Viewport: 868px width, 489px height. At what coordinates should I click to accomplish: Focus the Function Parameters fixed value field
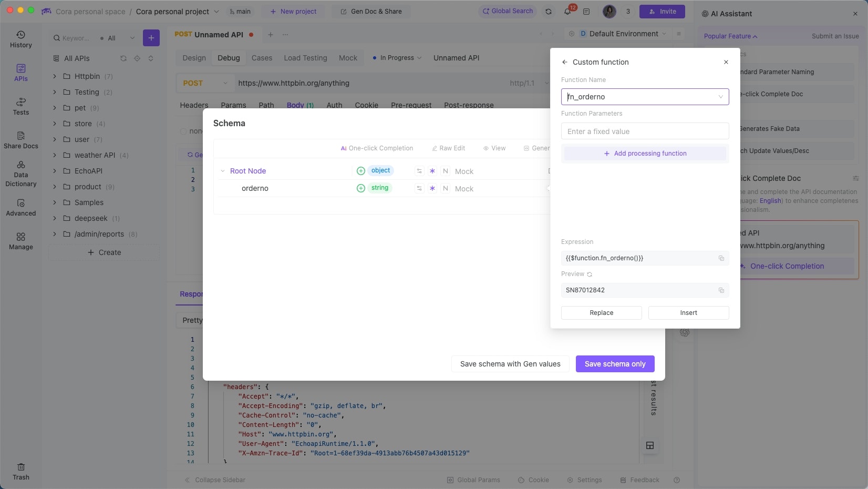[x=645, y=131]
